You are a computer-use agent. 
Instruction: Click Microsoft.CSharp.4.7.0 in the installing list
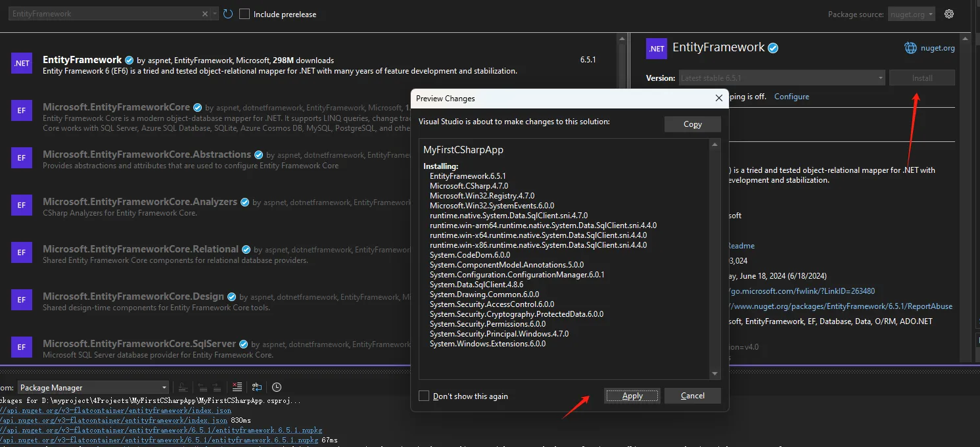(x=469, y=186)
